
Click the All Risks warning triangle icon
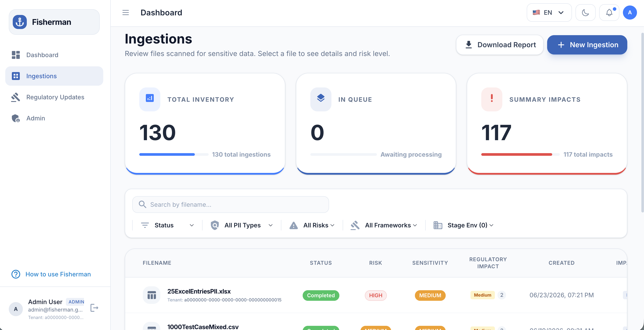(293, 225)
